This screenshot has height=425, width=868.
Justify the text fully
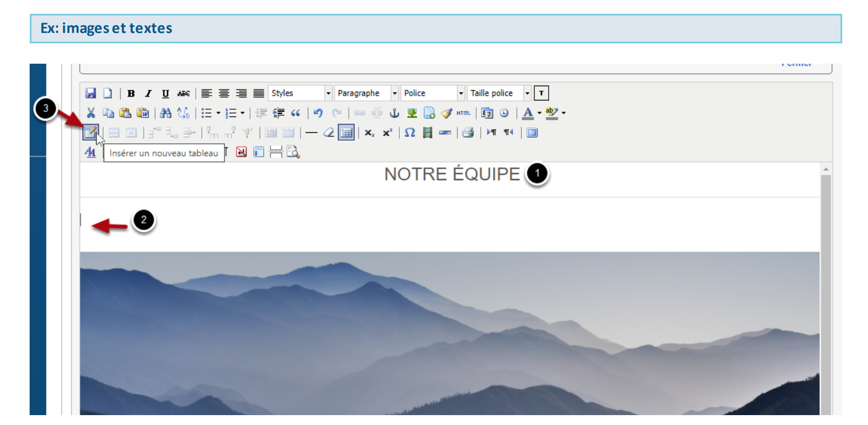pos(259,93)
